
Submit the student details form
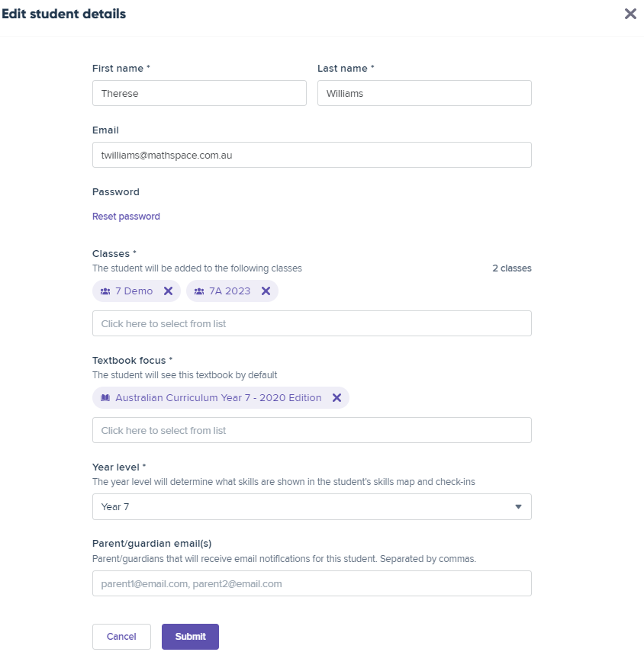point(190,637)
